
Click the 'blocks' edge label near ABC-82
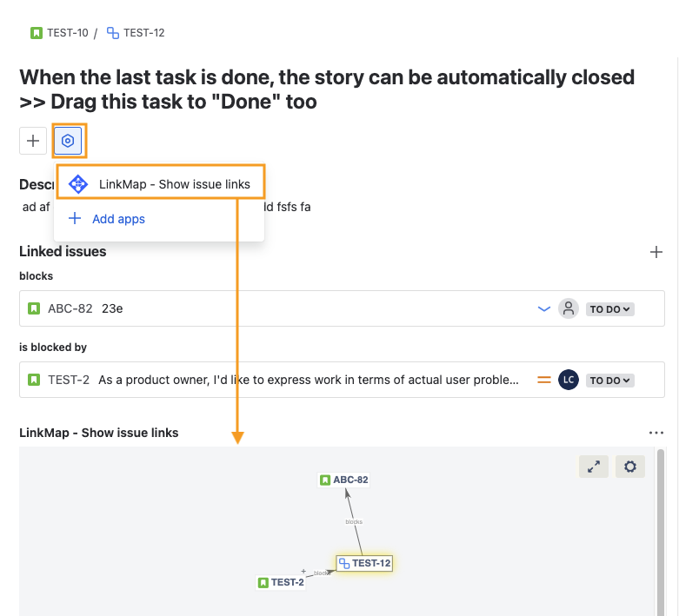[354, 521]
